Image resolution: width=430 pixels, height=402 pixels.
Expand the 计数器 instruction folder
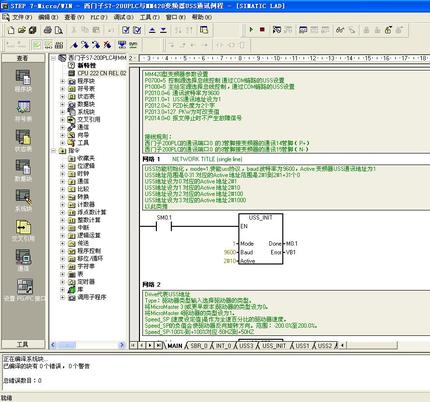coord(62,205)
